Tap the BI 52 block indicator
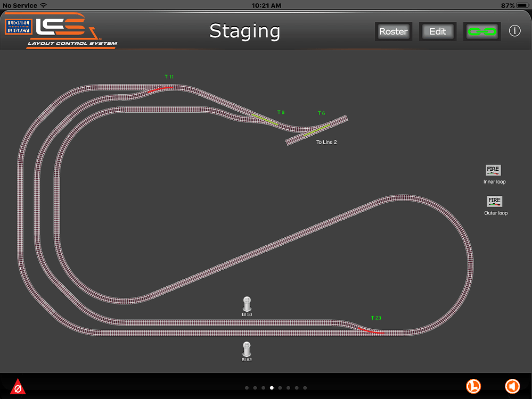532x399 pixels. [x=247, y=349]
